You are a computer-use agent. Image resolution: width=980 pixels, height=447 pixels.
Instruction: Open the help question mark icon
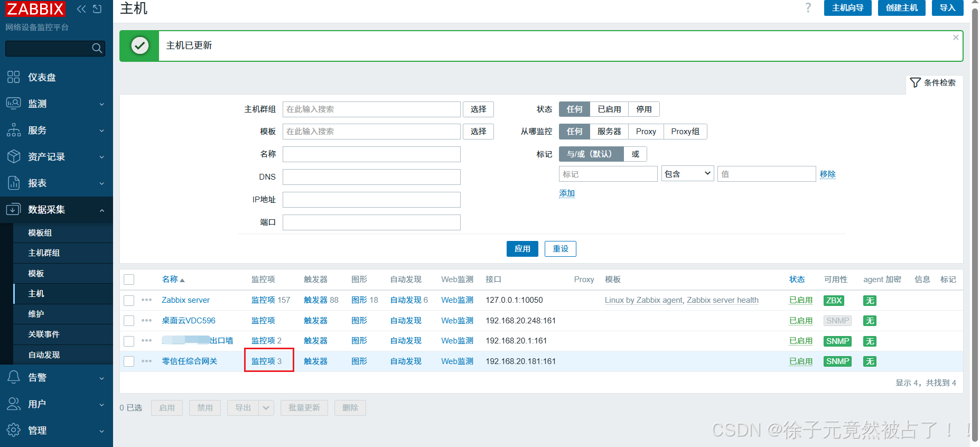(x=808, y=8)
